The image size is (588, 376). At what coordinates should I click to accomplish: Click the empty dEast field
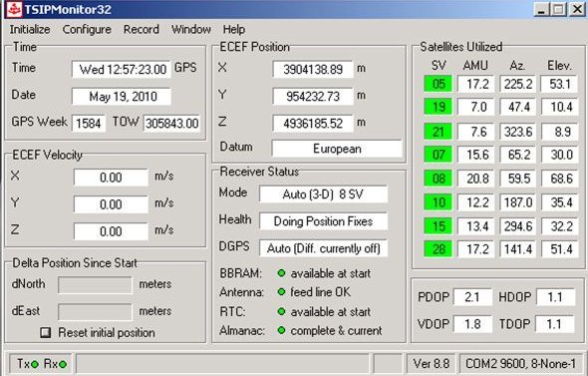pyautogui.click(x=95, y=312)
